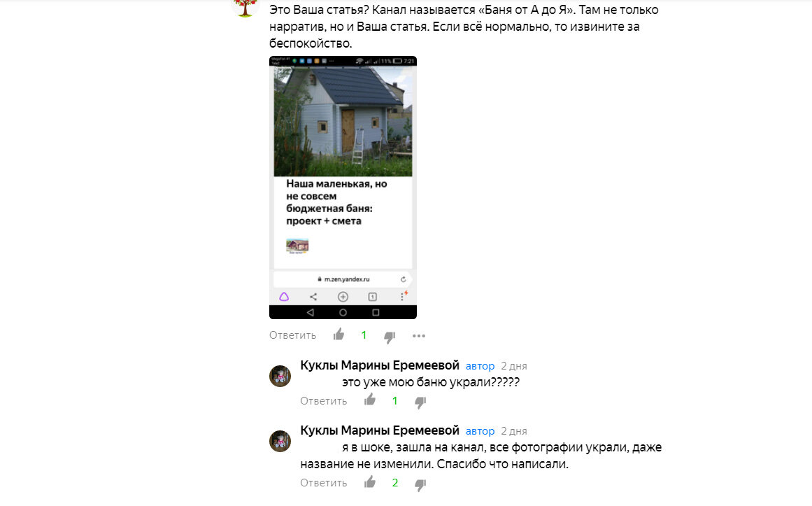Viewport: 812px width, 506px height.
Task: Open the three-dots menu under the top comment
Action: (419, 336)
